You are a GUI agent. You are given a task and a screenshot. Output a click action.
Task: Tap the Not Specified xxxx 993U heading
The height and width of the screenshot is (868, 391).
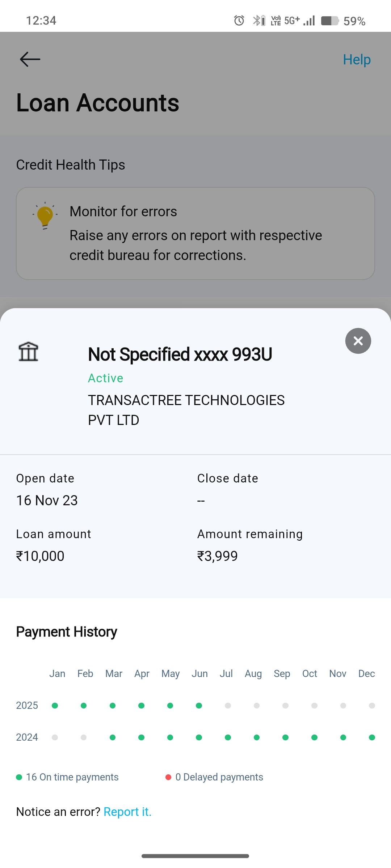tap(180, 354)
